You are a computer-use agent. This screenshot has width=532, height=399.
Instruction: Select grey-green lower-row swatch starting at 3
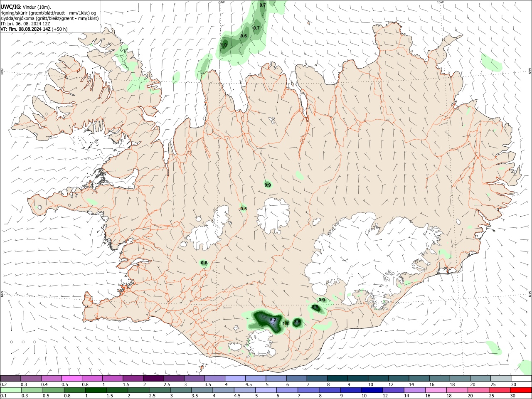[x=181, y=390]
